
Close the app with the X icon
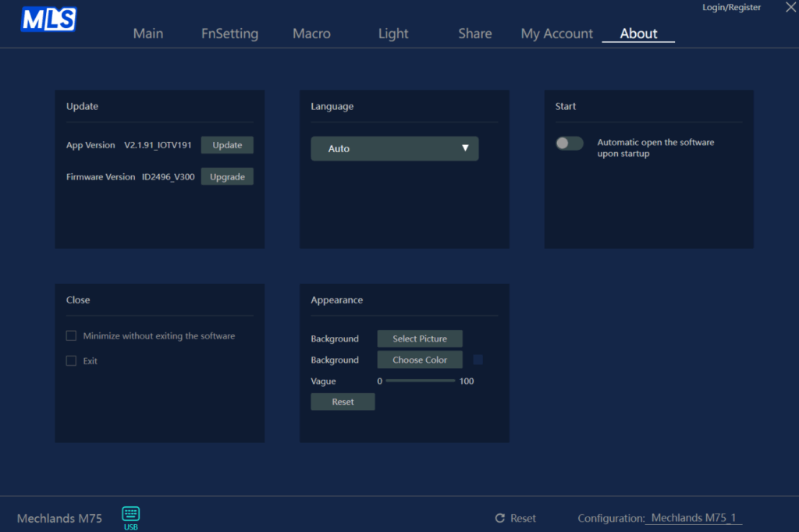pos(780,8)
